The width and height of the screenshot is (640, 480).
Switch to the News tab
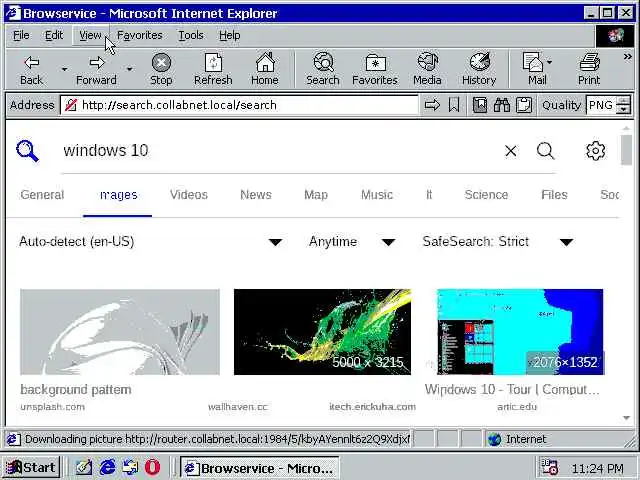coord(256,195)
